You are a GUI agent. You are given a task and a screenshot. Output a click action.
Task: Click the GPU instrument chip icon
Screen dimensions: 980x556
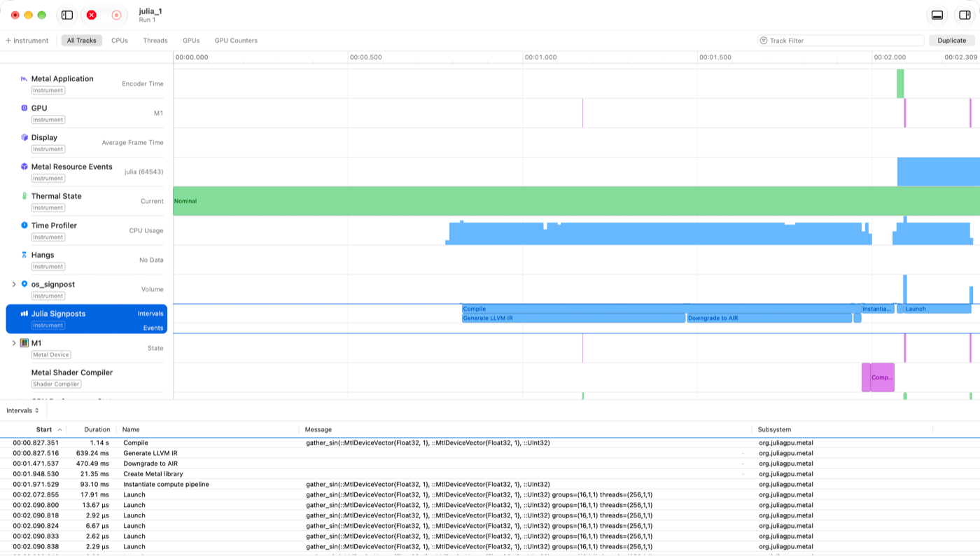point(24,109)
